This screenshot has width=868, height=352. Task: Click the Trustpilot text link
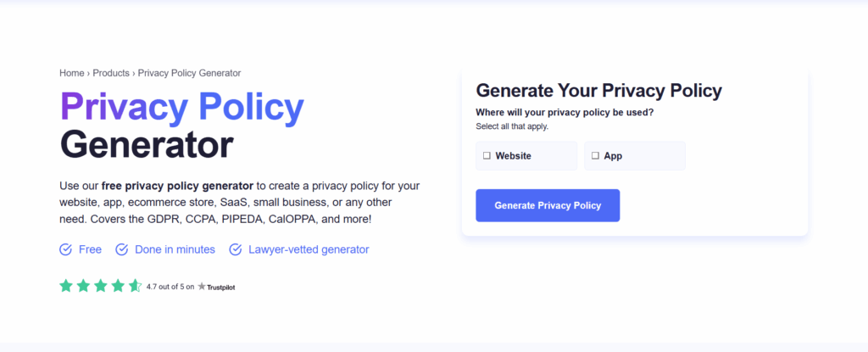click(x=221, y=288)
